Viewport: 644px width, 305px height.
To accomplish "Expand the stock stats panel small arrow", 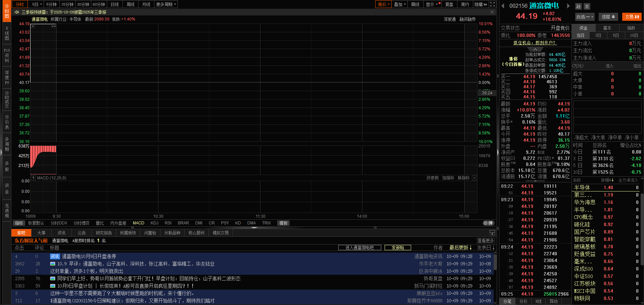I will pyautogui.click(x=535, y=181).
